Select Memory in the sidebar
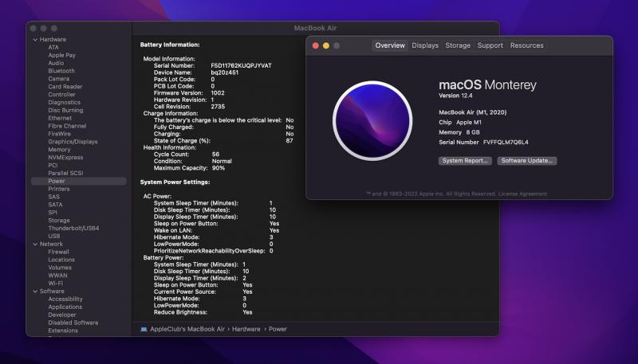The image size is (638, 364). 59,150
